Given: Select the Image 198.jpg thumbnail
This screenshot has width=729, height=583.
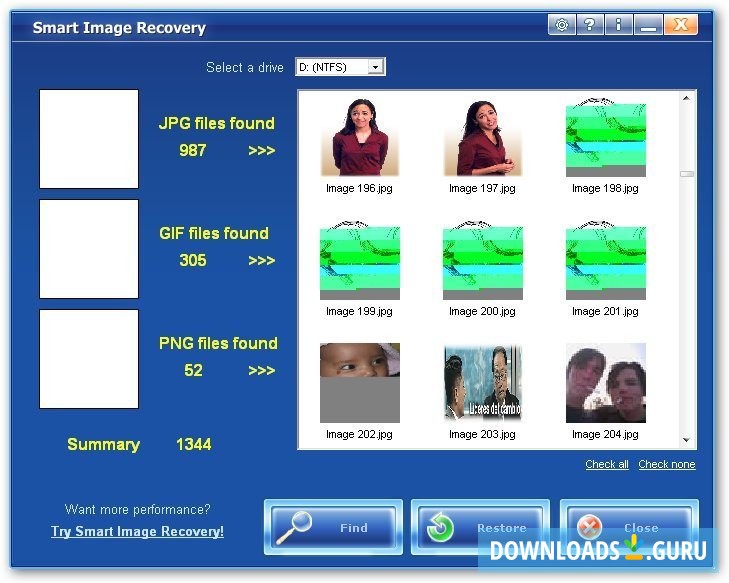Looking at the screenshot, I should pos(605,138).
